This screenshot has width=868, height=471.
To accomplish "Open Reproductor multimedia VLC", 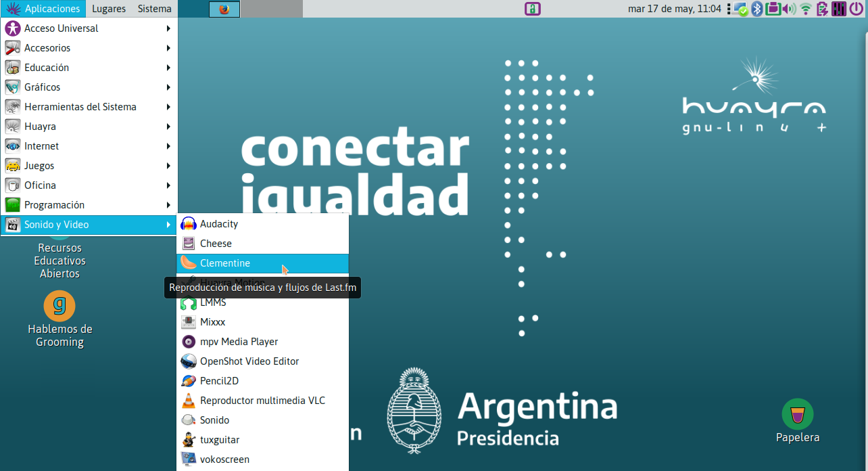I will (262, 401).
